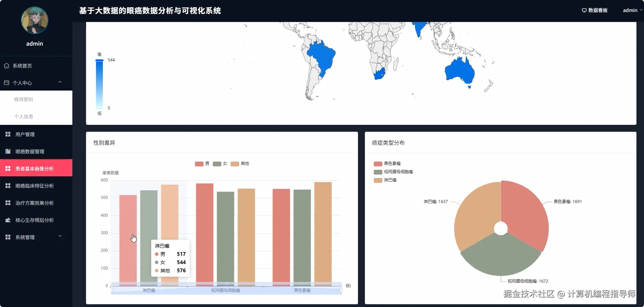The image size is (644, 307).
Task: Click the pie label 视网膜母细胞瘤: 1672
Action: [528, 281]
